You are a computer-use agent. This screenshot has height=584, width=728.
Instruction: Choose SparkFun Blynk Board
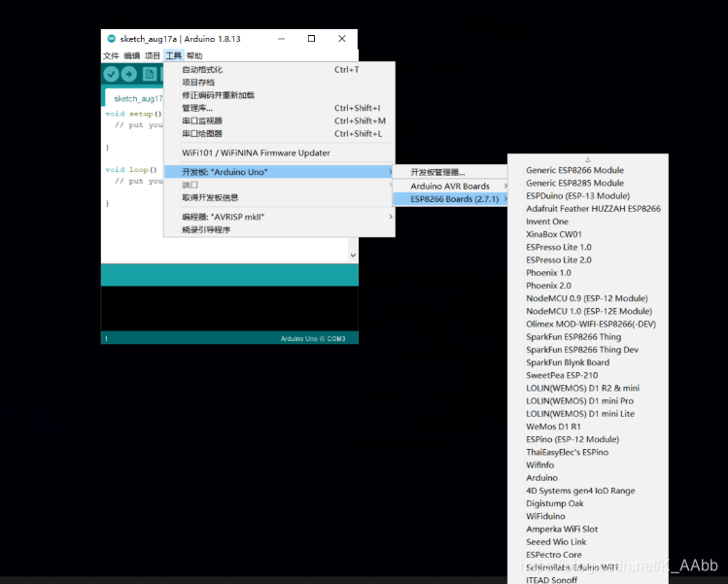coord(588,362)
